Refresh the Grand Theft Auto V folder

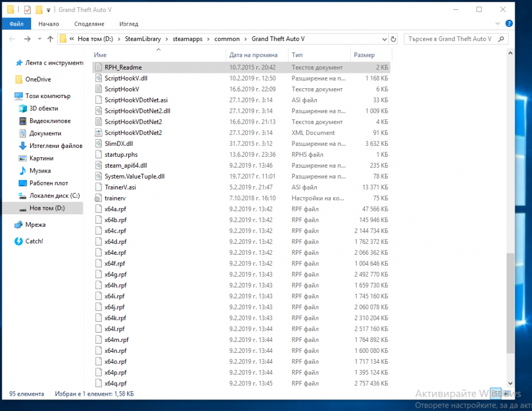click(x=393, y=39)
